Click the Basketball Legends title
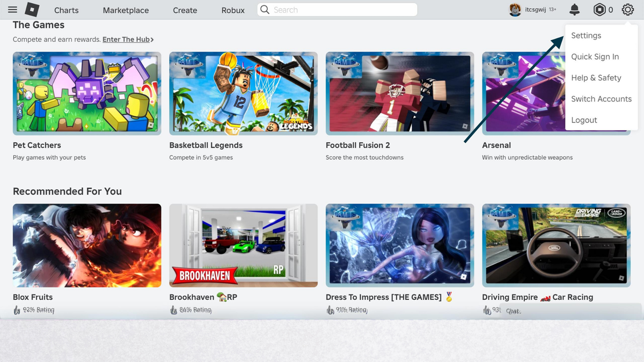The width and height of the screenshot is (644, 362). pyautogui.click(x=206, y=145)
